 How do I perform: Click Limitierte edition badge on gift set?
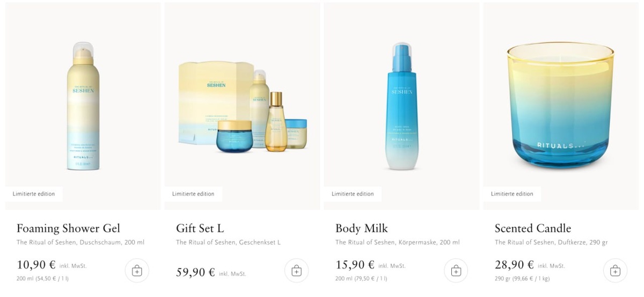pos(193,194)
